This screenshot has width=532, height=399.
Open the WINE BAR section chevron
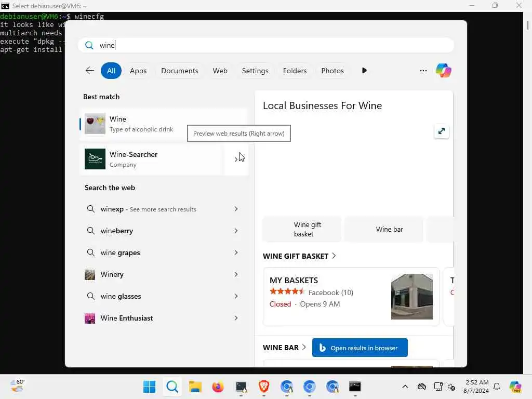click(304, 347)
